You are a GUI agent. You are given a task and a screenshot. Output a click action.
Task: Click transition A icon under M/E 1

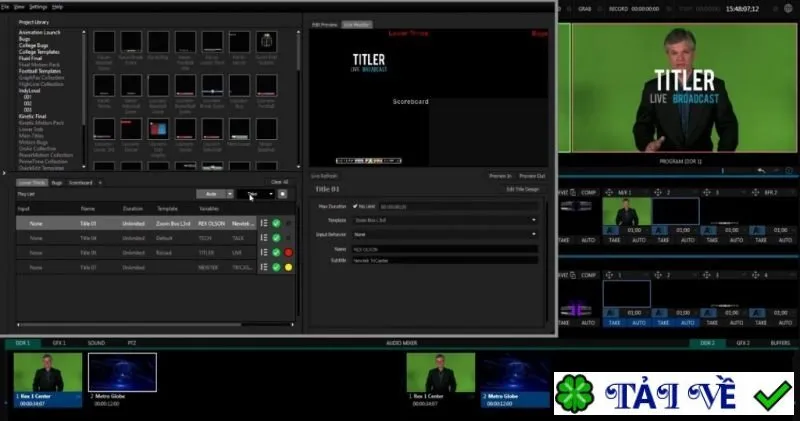click(x=610, y=231)
